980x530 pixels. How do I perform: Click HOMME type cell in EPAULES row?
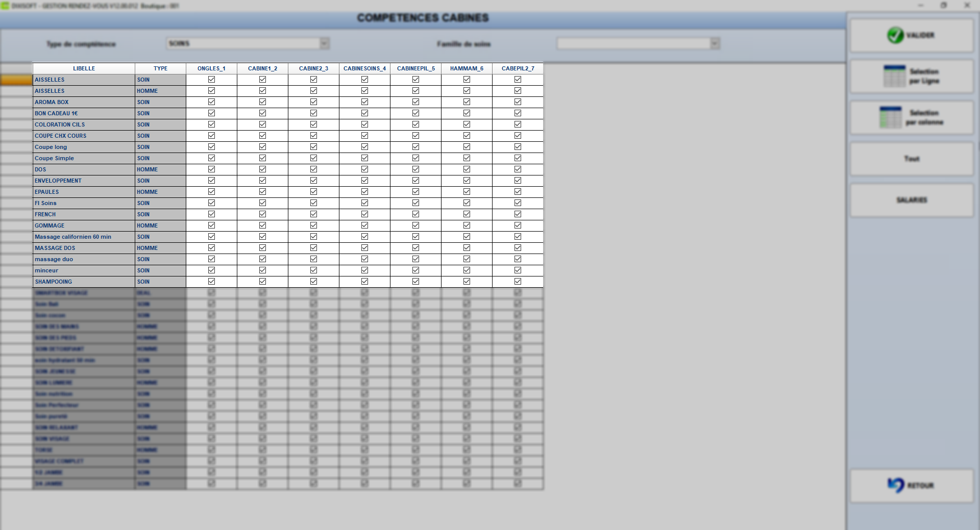(160, 192)
